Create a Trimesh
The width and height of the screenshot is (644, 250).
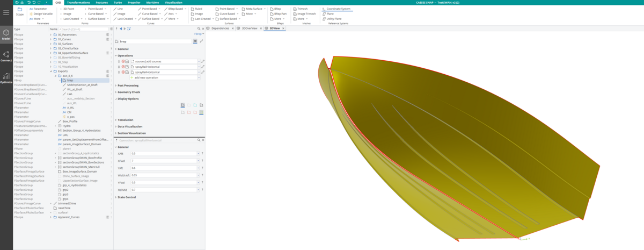pos(301,9)
